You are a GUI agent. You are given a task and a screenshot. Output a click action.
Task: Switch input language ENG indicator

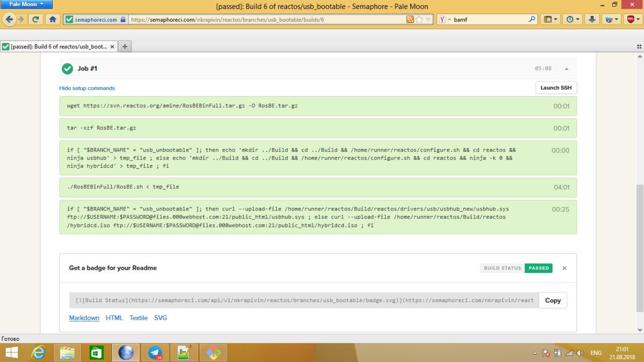596,353
